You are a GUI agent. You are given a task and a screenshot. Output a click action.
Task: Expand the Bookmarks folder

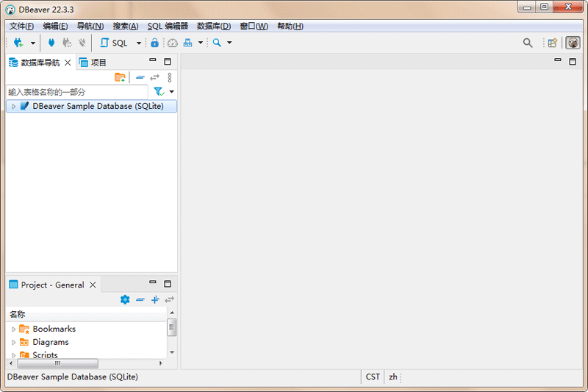[13, 329]
